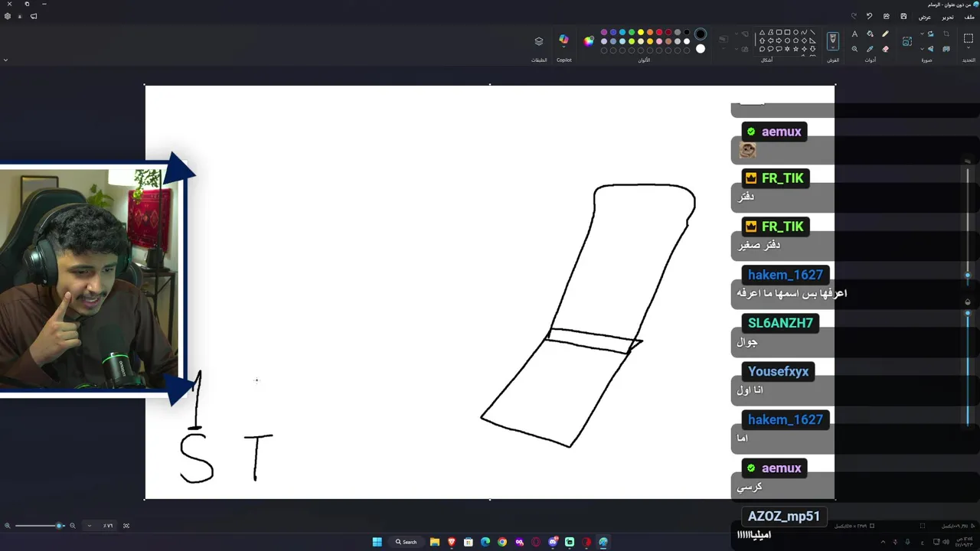980x551 pixels.
Task: Open Microsoft Edge from the taskbar
Action: tap(485, 542)
